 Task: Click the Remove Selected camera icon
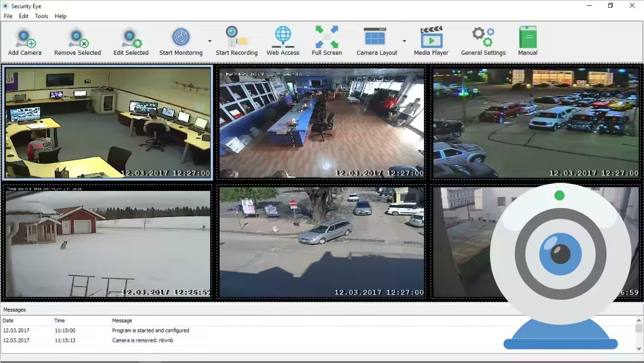(77, 38)
